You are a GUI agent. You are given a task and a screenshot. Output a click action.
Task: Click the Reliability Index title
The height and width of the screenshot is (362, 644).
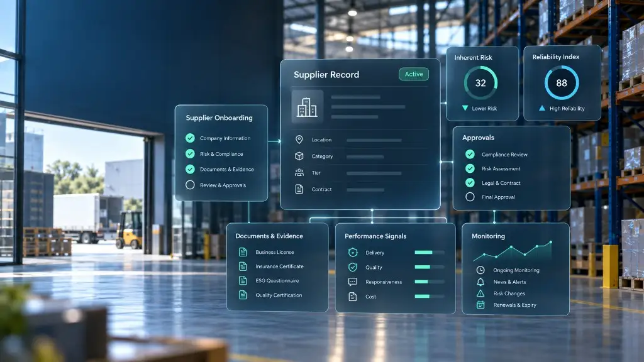pos(556,57)
